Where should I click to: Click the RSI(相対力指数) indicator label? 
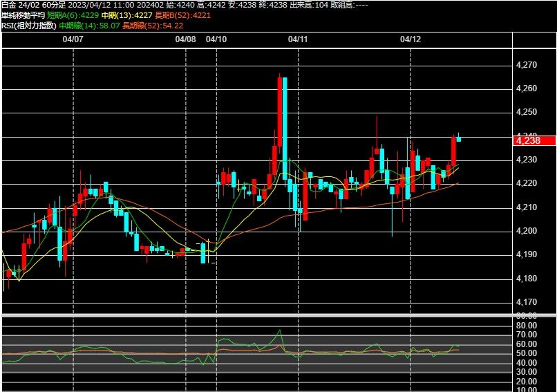29,26
